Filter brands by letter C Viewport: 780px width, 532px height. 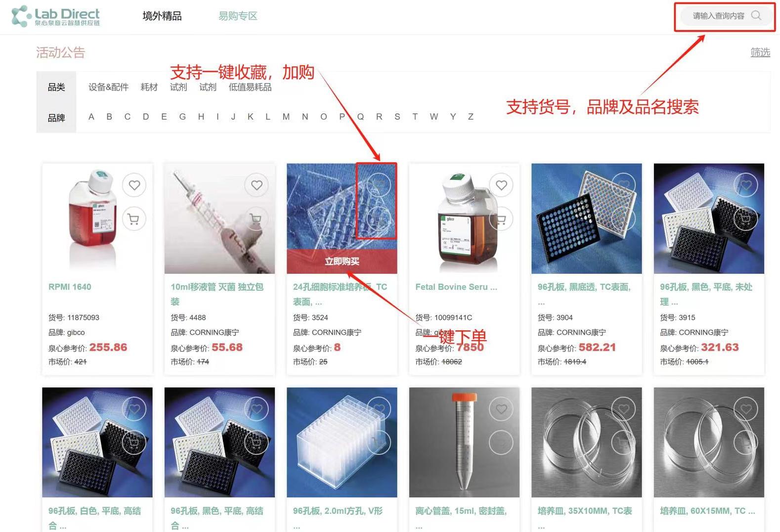[x=128, y=117]
